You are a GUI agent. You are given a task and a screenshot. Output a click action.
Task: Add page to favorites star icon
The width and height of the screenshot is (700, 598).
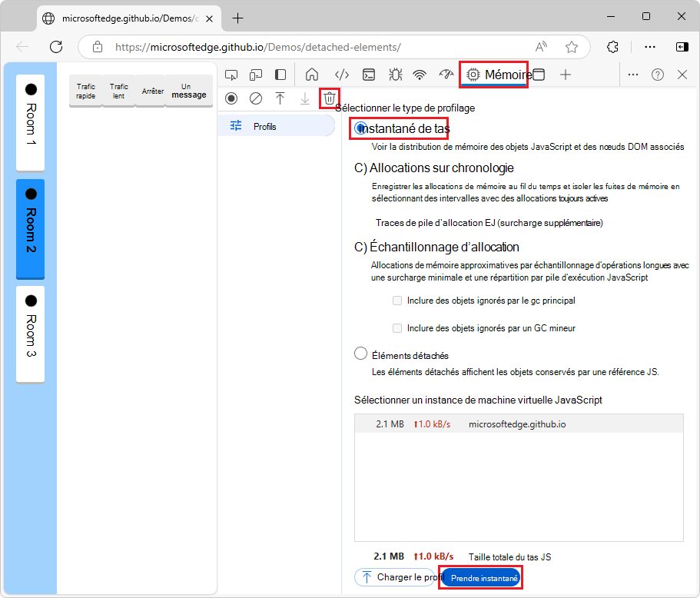(x=572, y=47)
